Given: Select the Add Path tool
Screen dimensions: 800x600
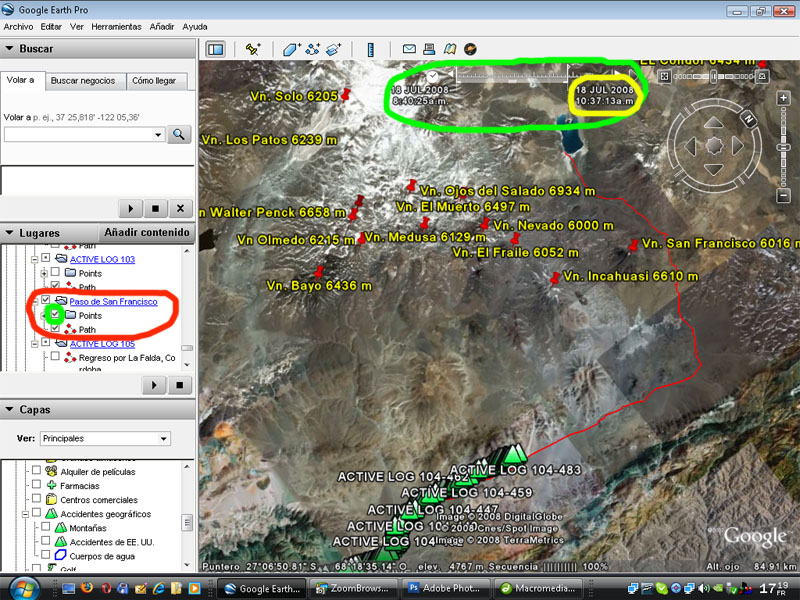Looking at the screenshot, I should point(312,49).
